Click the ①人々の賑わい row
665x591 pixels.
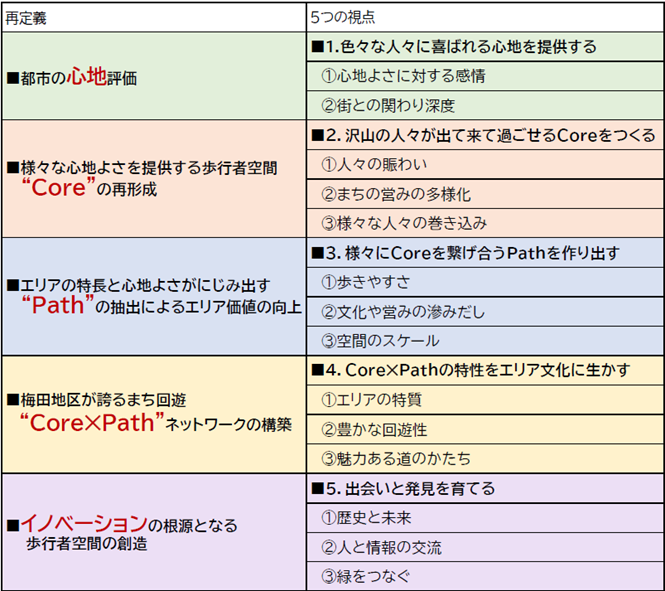pos(484,164)
